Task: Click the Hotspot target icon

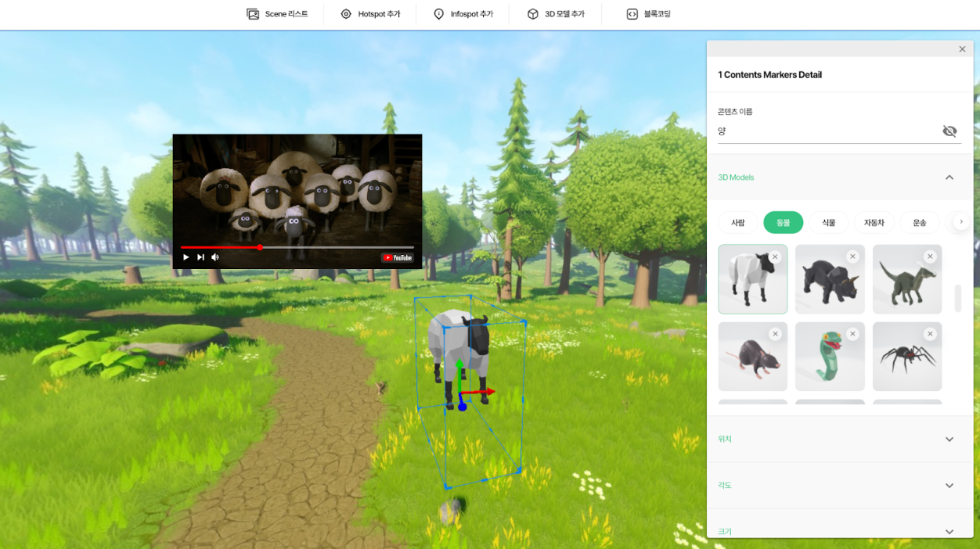Action: click(x=346, y=14)
